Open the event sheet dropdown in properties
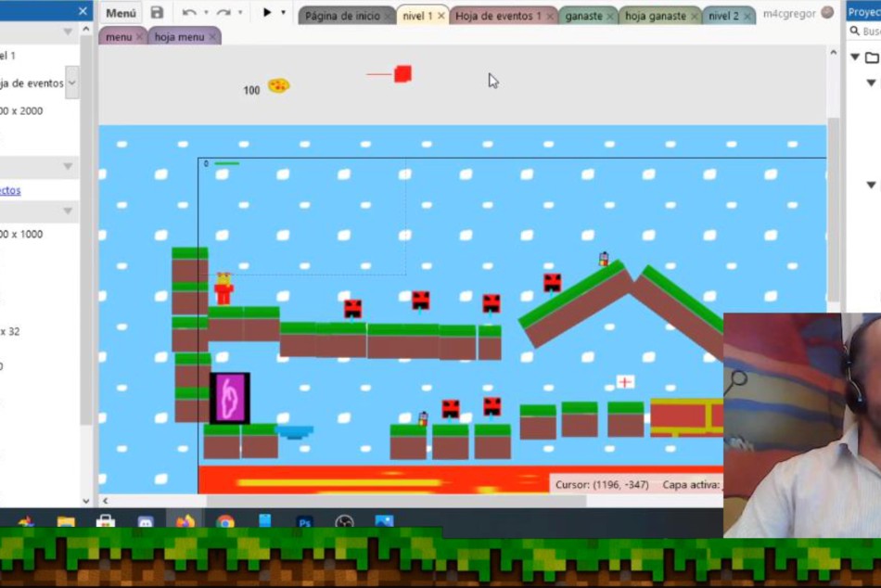Viewport: 881px width, 588px height. [x=71, y=83]
